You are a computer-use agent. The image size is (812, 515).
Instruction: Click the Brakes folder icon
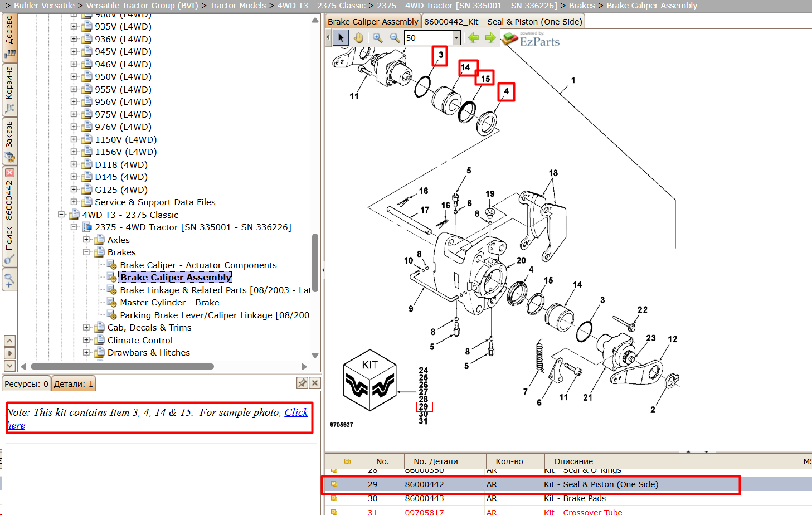pyautogui.click(x=99, y=252)
